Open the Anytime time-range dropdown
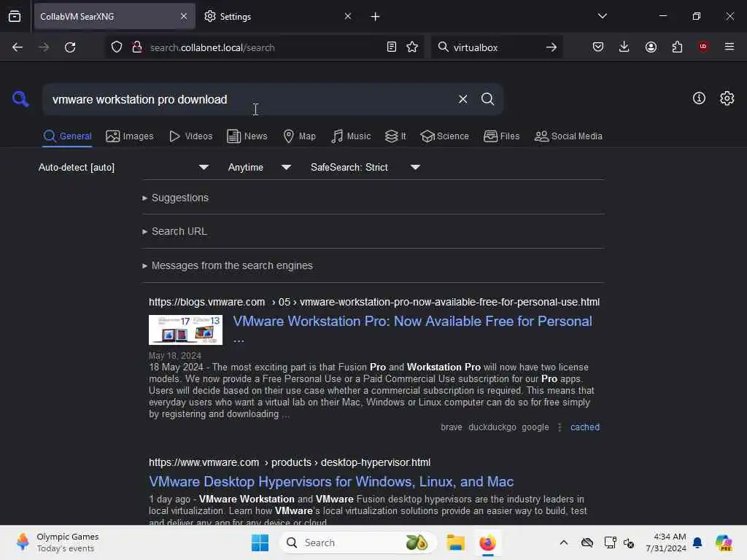Image resolution: width=747 pixels, height=560 pixels. point(260,167)
